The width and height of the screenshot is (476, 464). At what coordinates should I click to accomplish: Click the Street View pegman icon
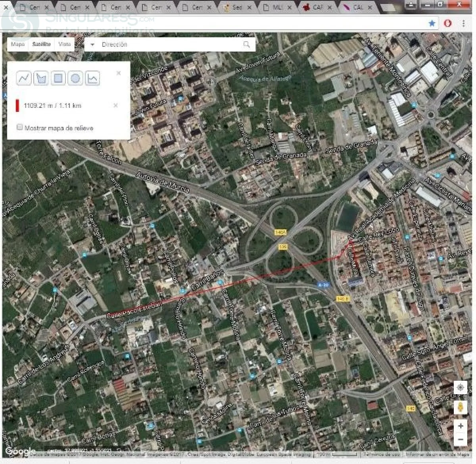click(460, 407)
